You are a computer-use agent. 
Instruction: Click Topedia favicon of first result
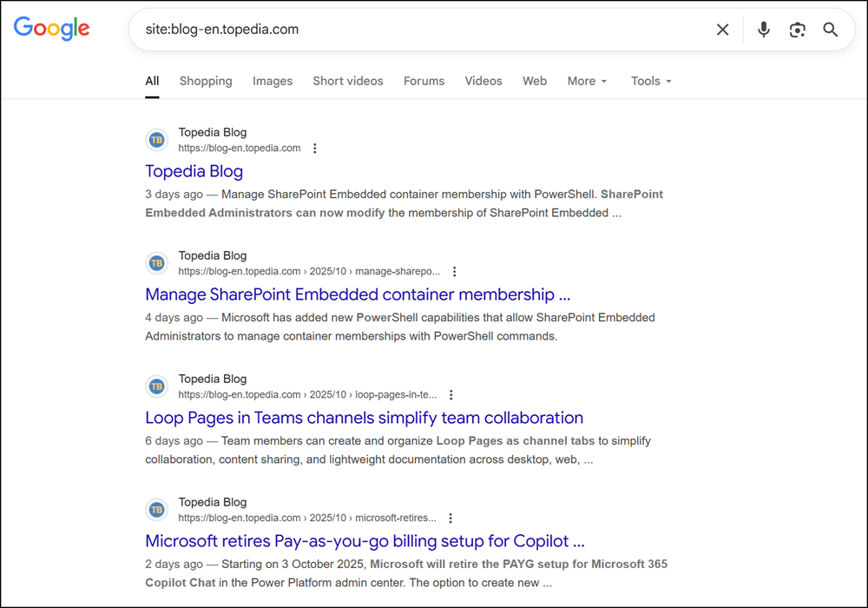click(x=157, y=140)
